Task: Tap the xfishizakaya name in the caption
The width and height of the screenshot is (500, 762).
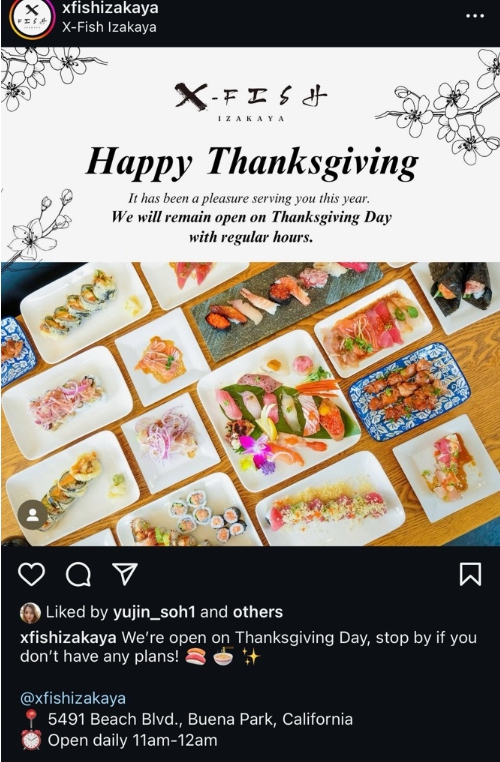Action: point(68,637)
